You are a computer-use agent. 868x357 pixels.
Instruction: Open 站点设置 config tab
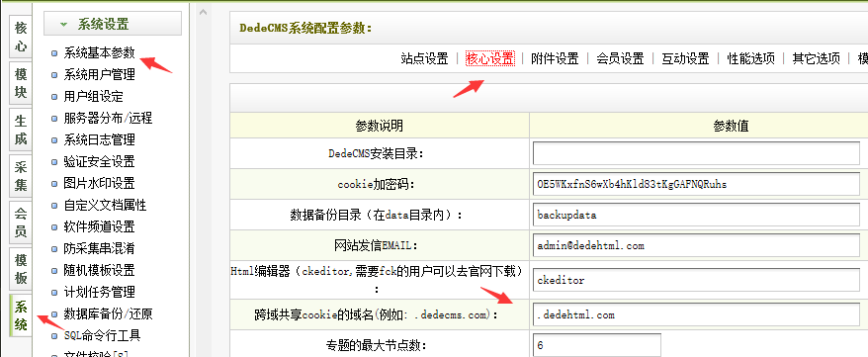point(424,58)
